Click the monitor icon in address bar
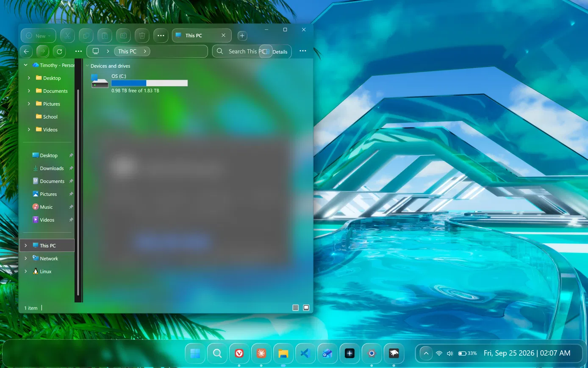Screen dimensions: 588x368 click(x=96, y=51)
